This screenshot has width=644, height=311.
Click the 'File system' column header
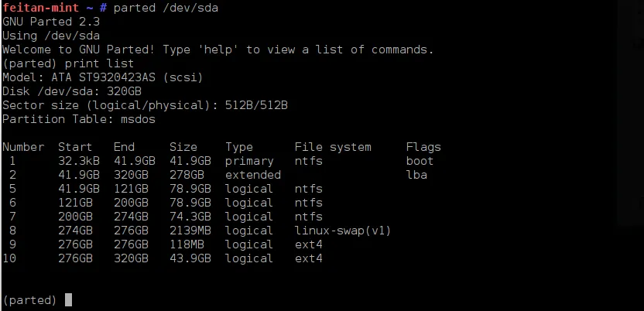point(333,147)
